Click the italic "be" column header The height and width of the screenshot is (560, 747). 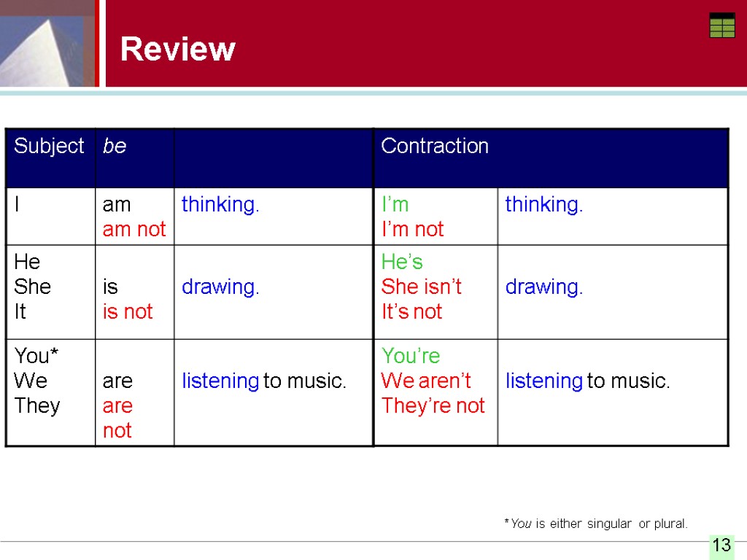(x=115, y=146)
